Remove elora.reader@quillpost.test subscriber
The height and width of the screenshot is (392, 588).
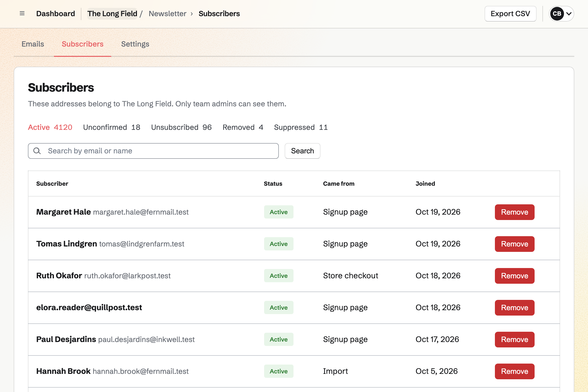click(x=514, y=307)
